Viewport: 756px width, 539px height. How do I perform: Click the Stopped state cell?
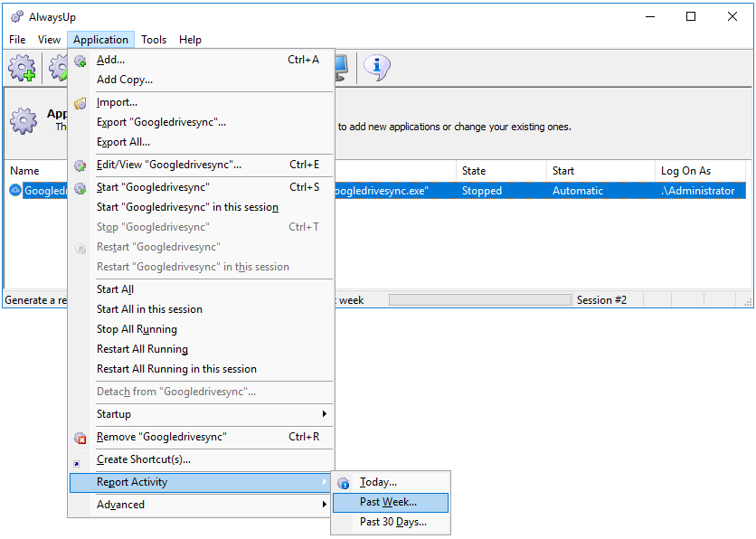point(482,191)
